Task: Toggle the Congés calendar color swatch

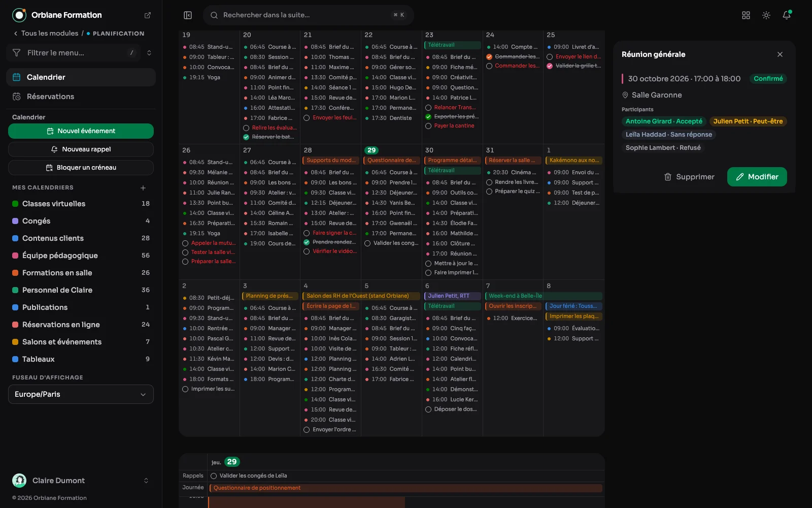Action: point(15,221)
